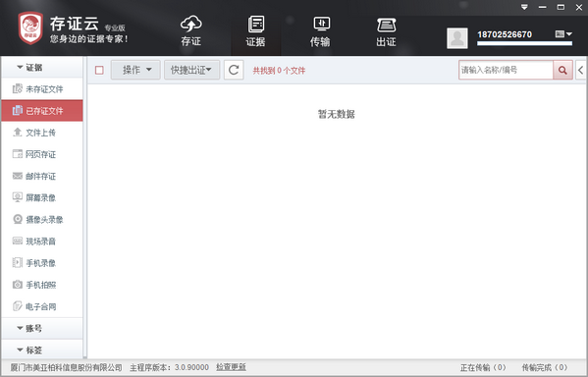Maximize the 存证云 window
The image size is (588, 377).
pyautogui.click(x=561, y=7)
